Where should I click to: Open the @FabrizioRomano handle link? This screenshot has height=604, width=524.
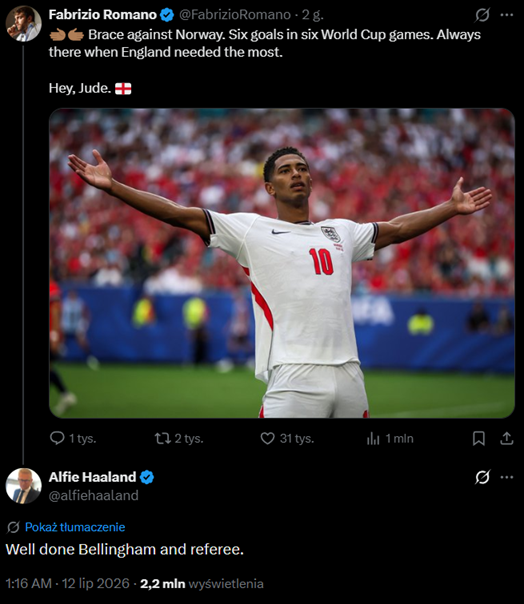tap(235, 15)
